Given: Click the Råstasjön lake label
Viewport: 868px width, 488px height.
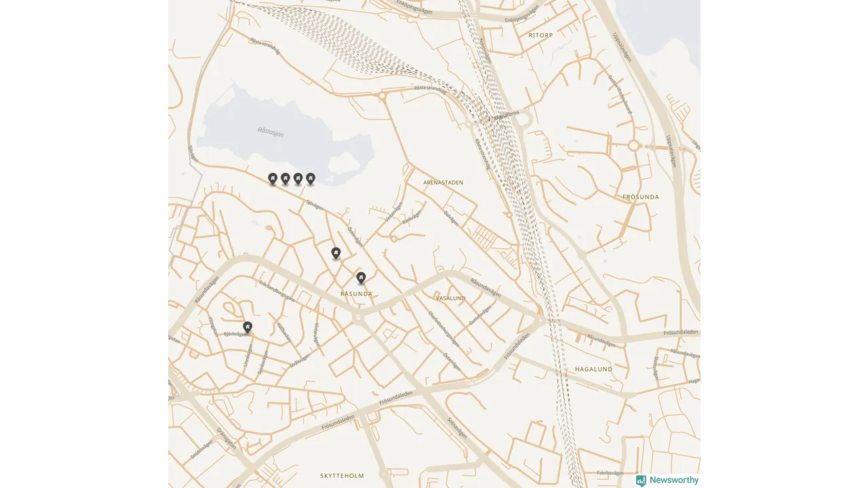Looking at the screenshot, I should pyautogui.click(x=271, y=132).
